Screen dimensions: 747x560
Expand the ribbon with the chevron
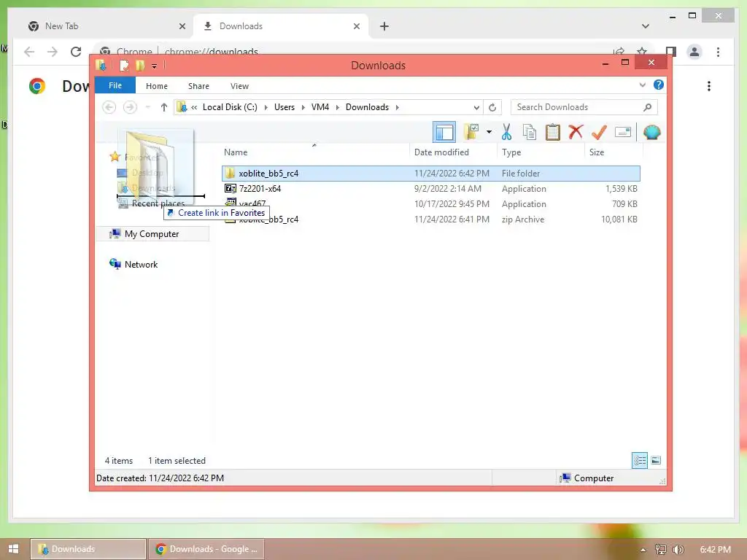[642, 85]
